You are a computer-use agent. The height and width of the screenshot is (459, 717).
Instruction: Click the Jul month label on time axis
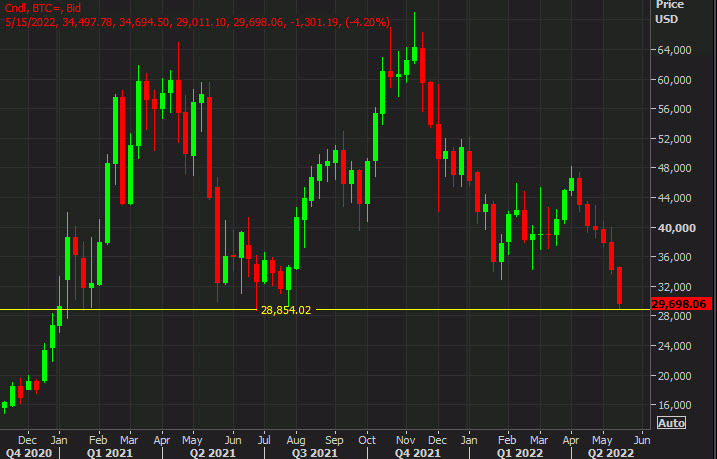(264, 440)
